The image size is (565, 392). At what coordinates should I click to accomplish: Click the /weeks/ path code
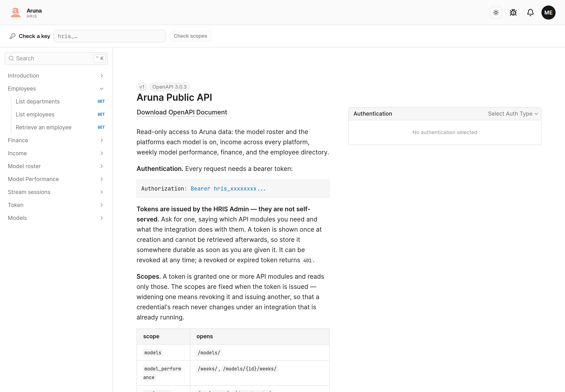[x=208, y=369]
